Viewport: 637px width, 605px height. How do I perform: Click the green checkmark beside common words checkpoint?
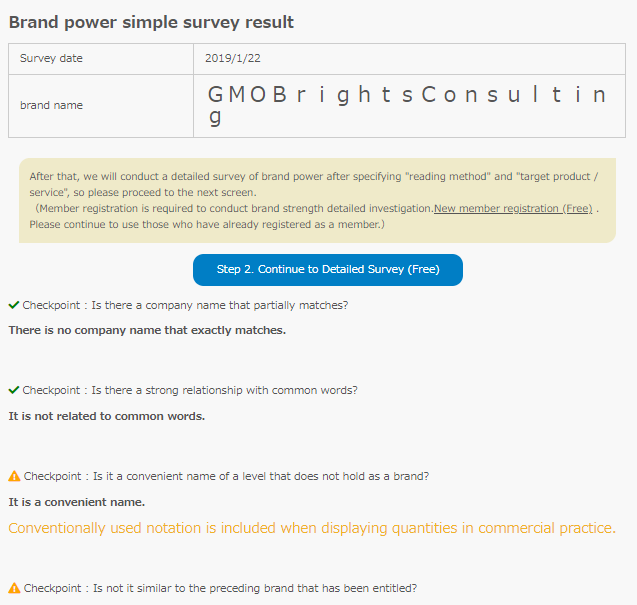tap(14, 390)
